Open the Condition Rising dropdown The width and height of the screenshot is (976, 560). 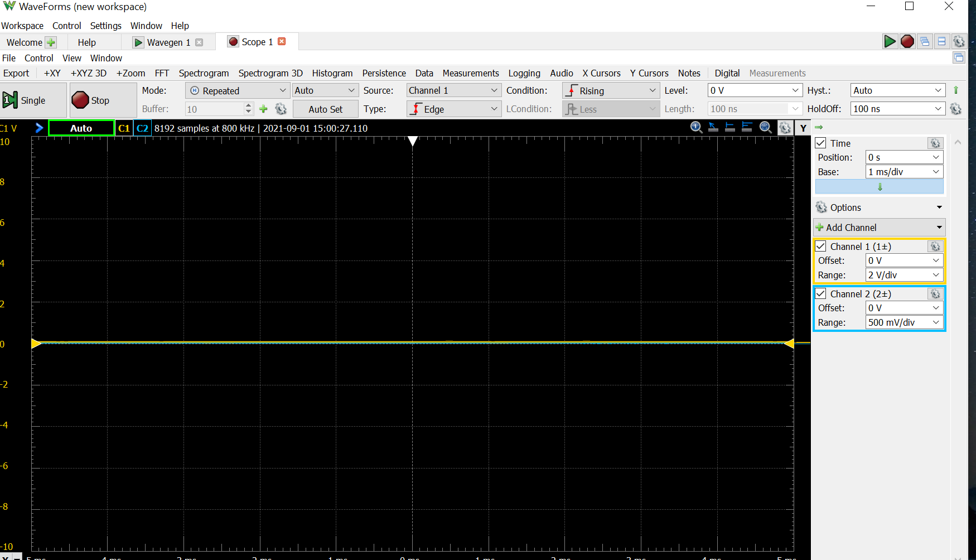tap(611, 90)
